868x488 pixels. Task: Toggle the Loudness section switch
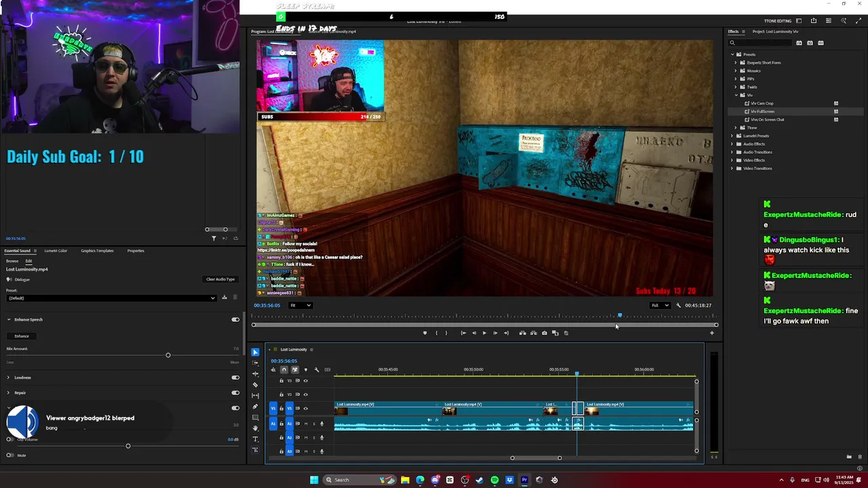(x=235, y=378)
